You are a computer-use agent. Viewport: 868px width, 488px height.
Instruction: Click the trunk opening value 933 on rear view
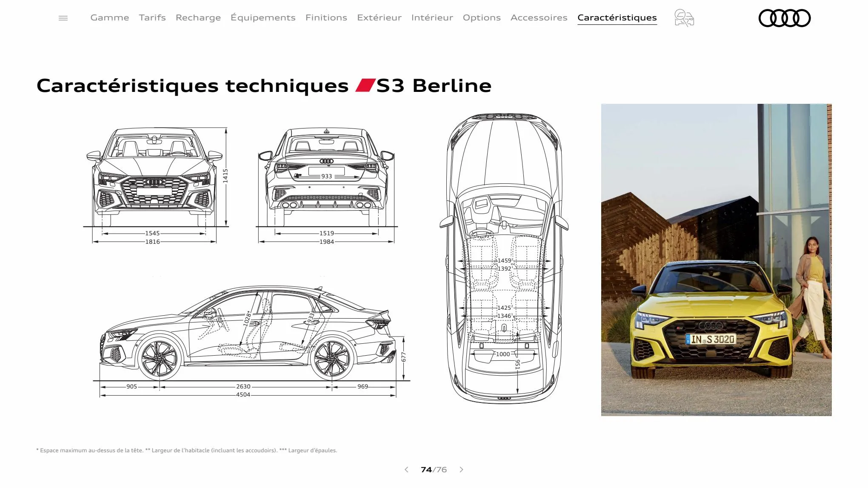pos(326,176)
